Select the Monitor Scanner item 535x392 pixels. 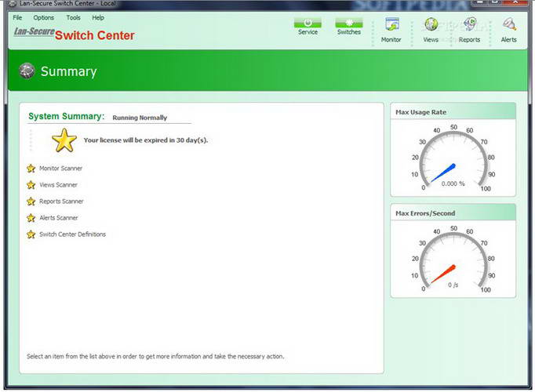(60, 169)
